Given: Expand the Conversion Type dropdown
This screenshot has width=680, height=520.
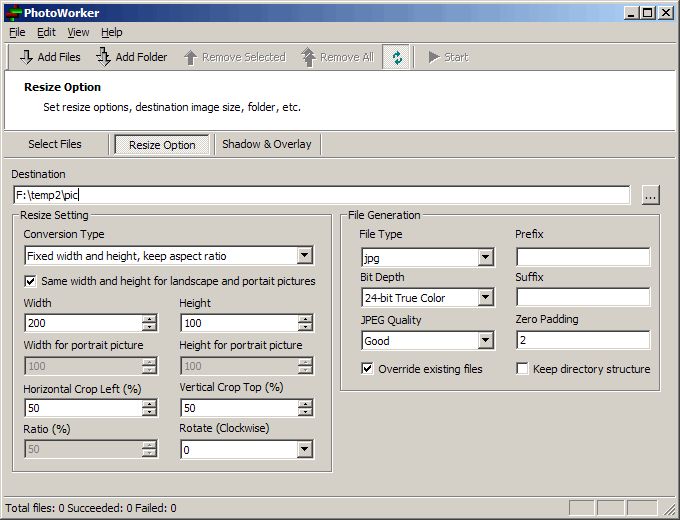Looking at the screenshot, I should pos(304,255).
